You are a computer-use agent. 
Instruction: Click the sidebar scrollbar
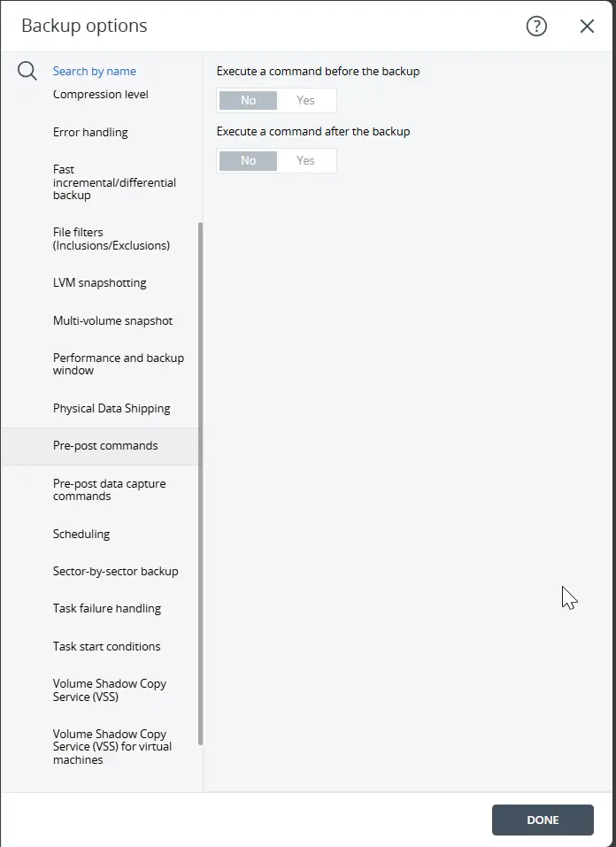pos(200,487)
